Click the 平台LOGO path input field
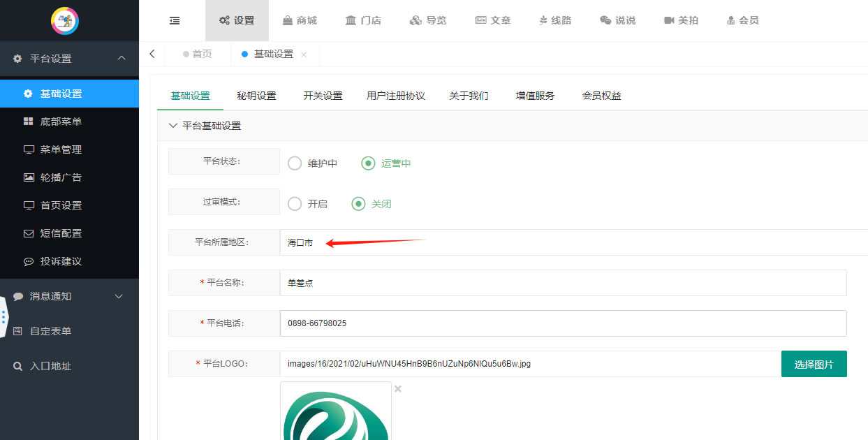 point(530,364)
